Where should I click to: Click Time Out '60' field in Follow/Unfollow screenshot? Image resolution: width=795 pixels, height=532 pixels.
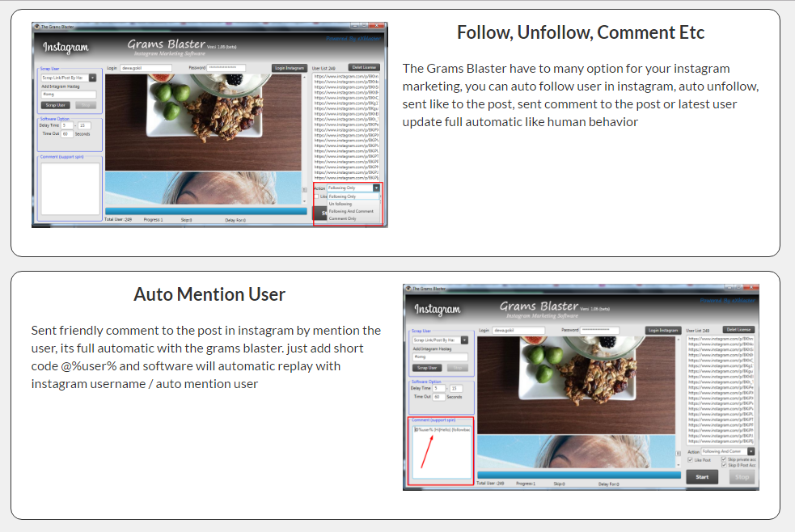coord(67,134)
